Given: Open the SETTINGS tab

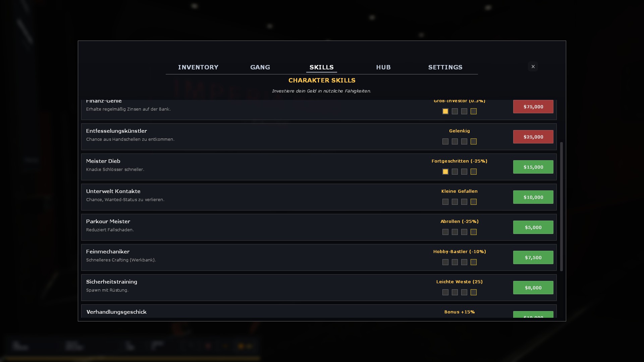Looking at the screenshot, I should pos(445,67).
